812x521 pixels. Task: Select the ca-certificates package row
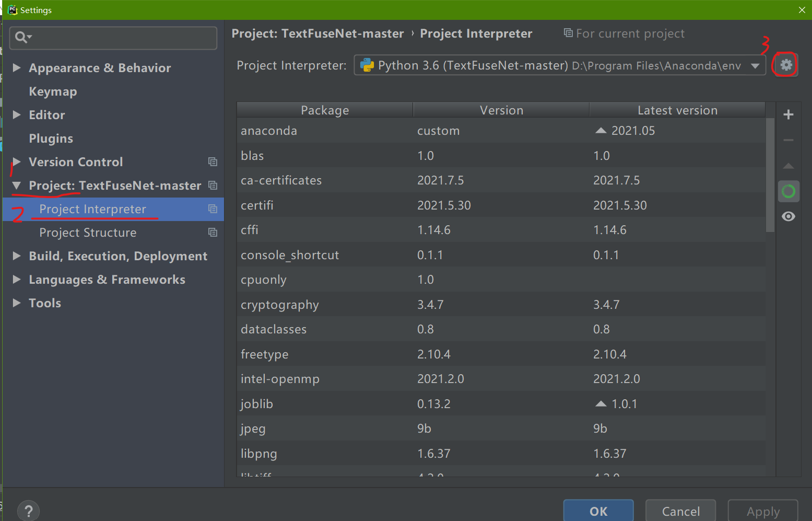tap(501, 180)
